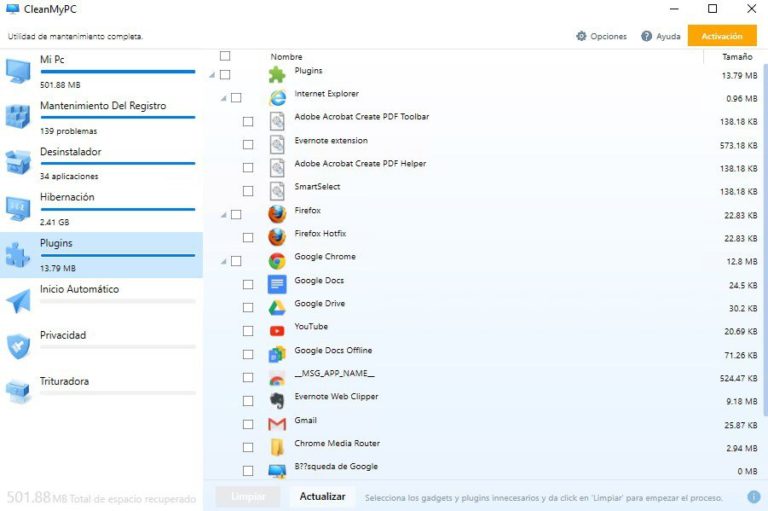Click the Inicio Automático paper plane icon
The width and height of the screenshot is (768, 511).
[18, 300]
